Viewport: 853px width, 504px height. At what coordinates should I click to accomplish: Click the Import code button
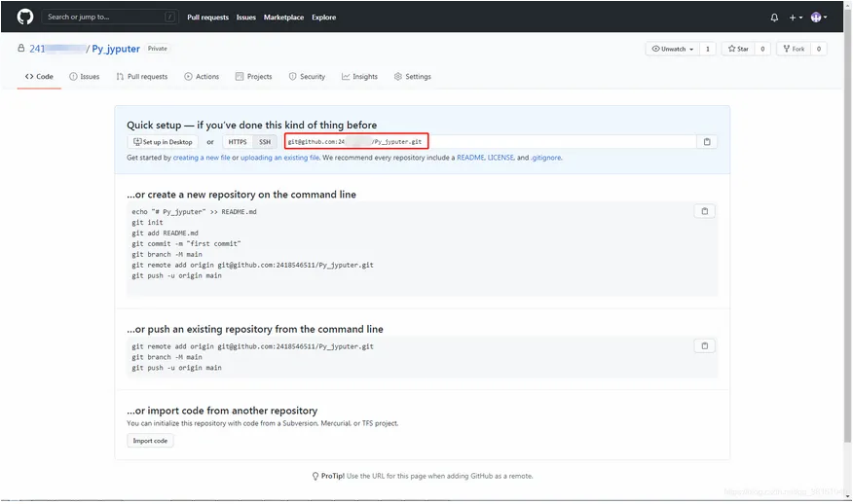coord(149,441)
